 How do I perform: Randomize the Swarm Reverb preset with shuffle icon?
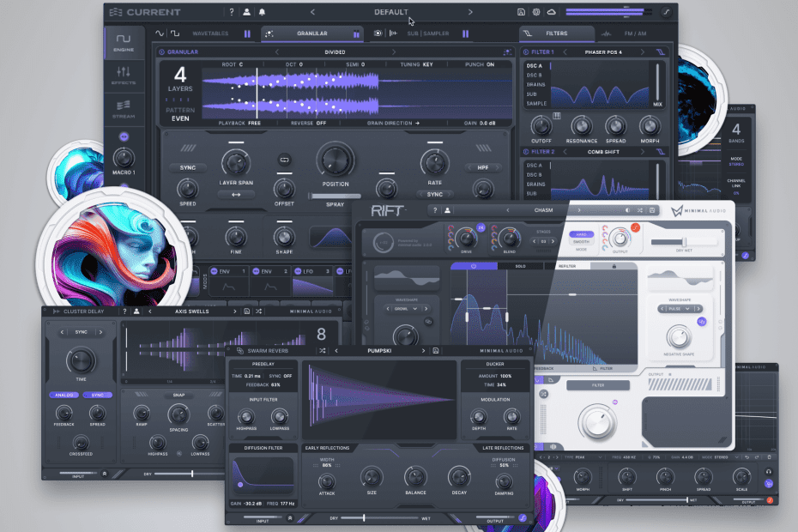322,350
